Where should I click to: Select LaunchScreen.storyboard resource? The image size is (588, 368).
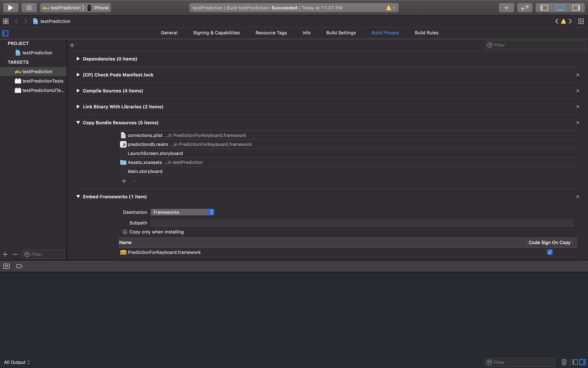[348, 153]
